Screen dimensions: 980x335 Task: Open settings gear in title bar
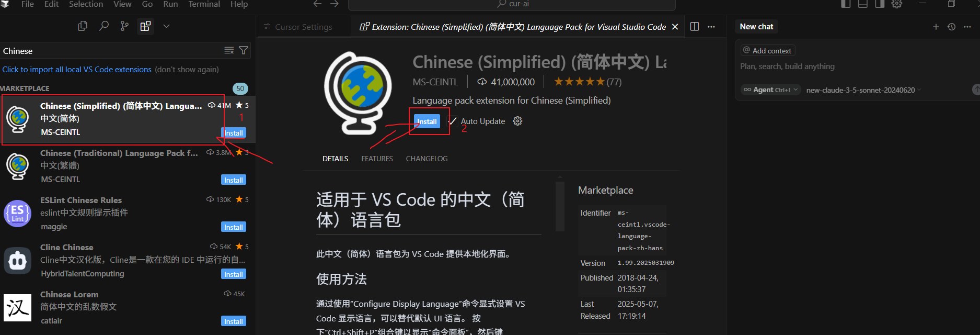pyautogui.click(x=897, y=4)
